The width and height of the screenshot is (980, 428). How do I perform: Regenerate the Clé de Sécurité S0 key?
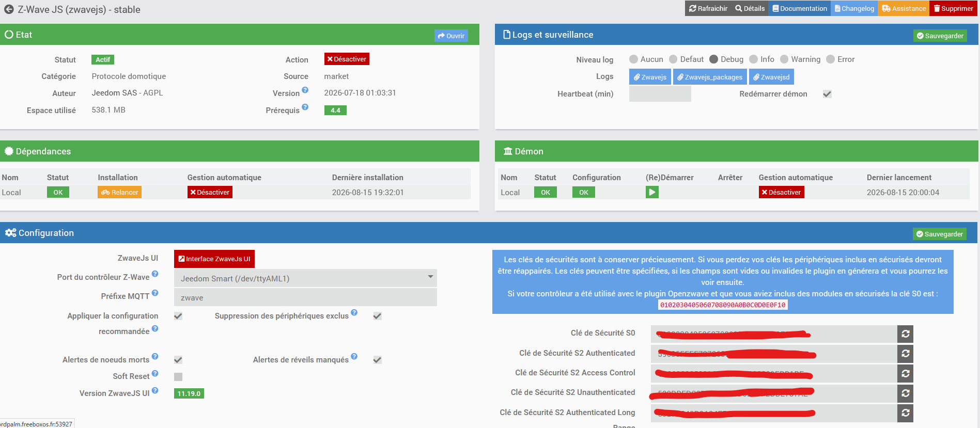tap(906, 334)
